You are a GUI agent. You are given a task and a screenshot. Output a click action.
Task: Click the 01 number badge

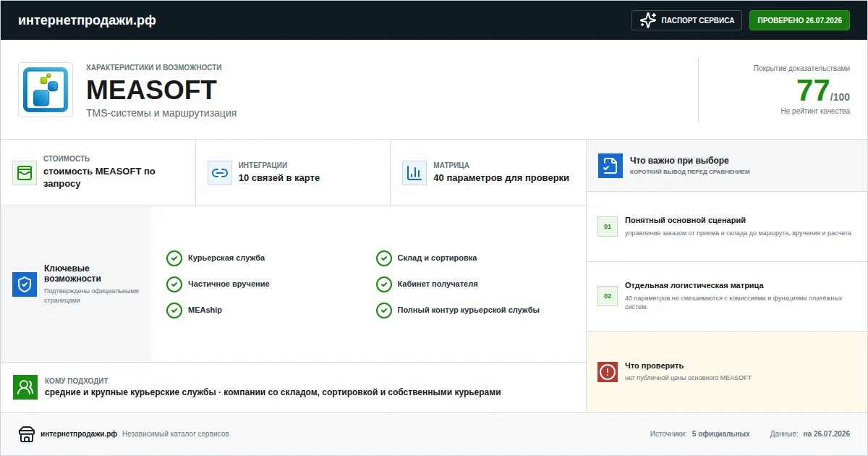tap(608, 227)
